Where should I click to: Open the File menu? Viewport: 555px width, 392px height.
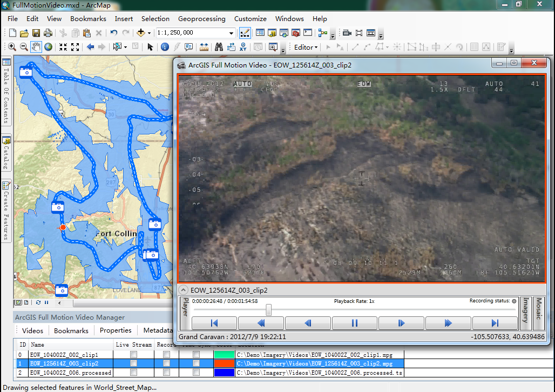coord(12,19)
